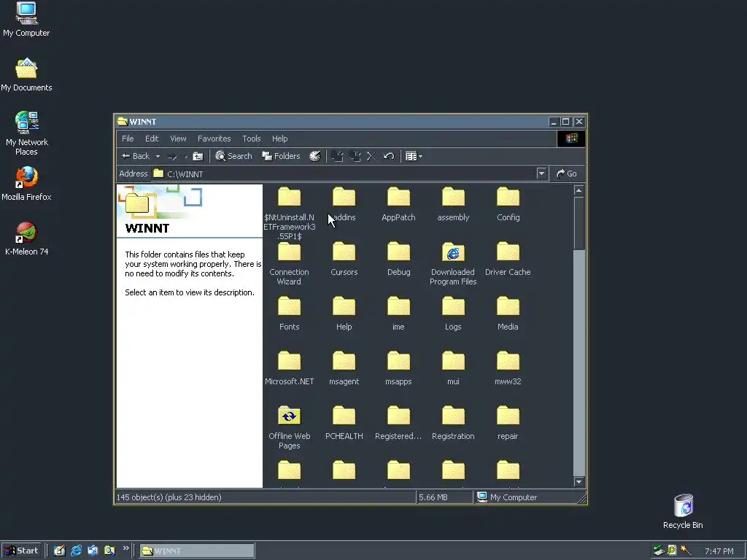
Task: Select the PCHEALTH folder
Action: point(344,424)
